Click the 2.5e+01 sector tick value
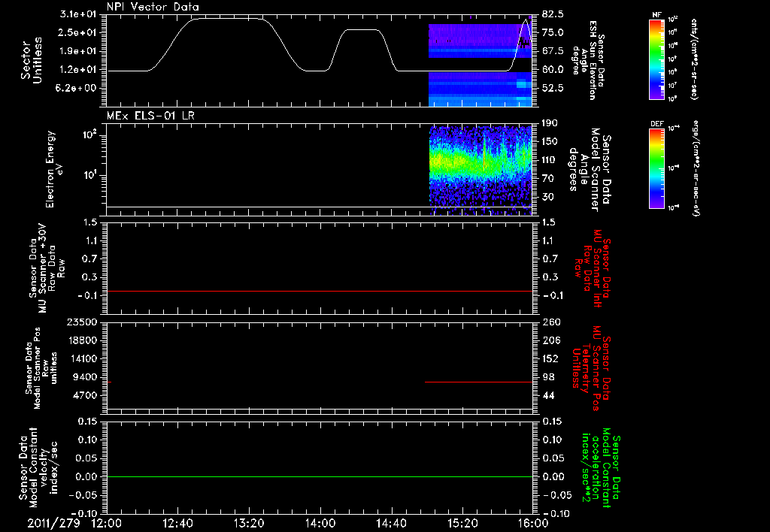 78,32
